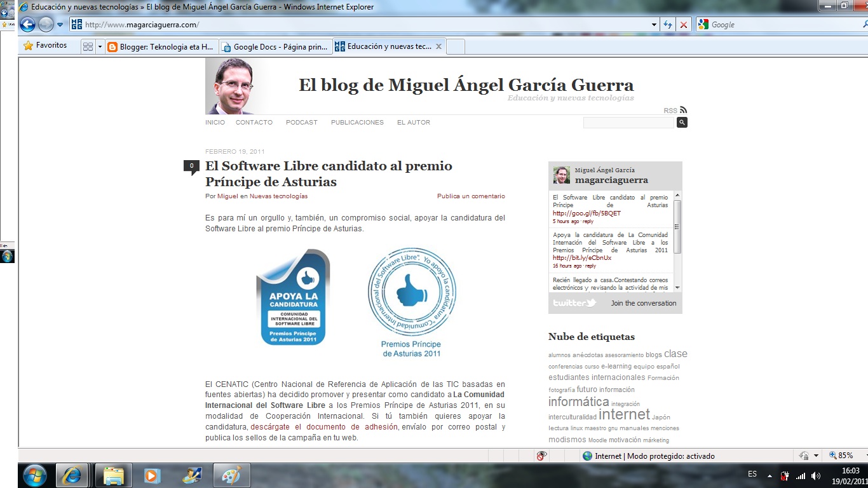
Task: Open Windows Media Player from taskbar
Action: point(152,475)
